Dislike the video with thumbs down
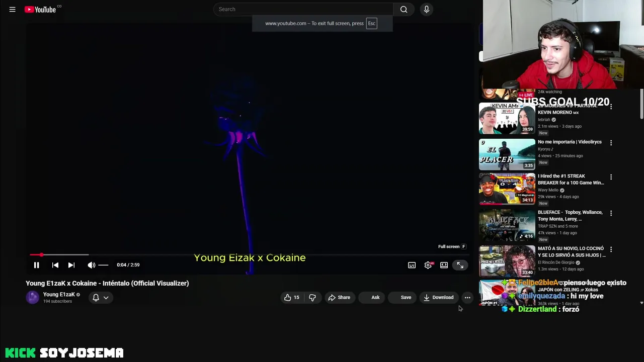Screen dimensions: 644x362 click(x=312, y=297)
